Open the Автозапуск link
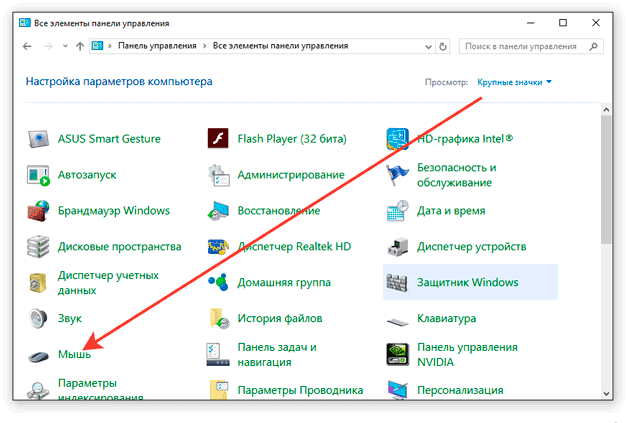This screenshot has width=628, height=423. click(x=87, y=175)
